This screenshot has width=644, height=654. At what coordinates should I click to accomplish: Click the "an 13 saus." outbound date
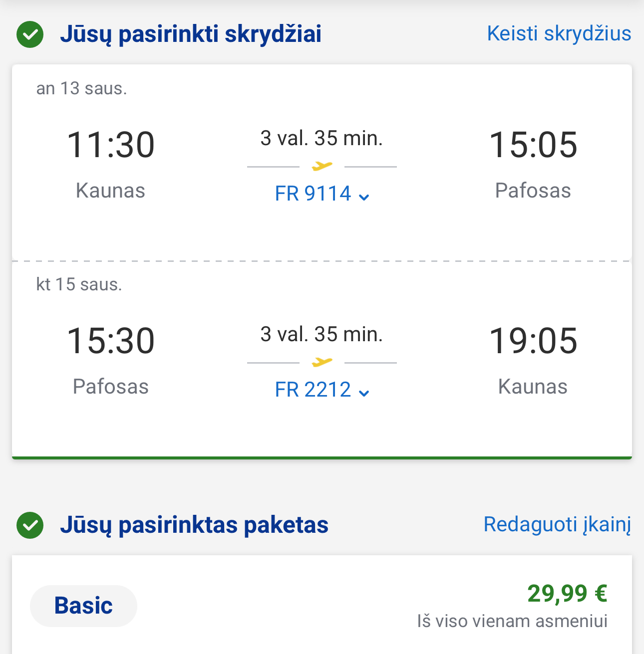point(82,89)
